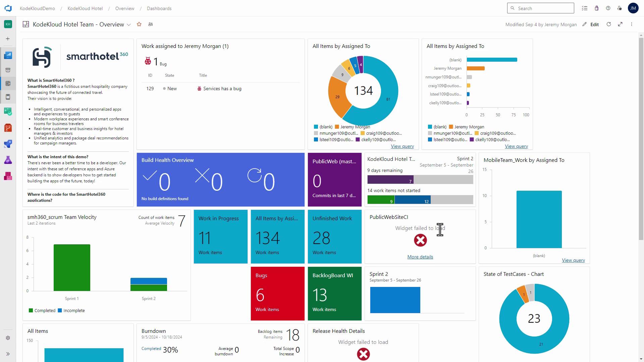Click the Search box

[x=540, y=8]
